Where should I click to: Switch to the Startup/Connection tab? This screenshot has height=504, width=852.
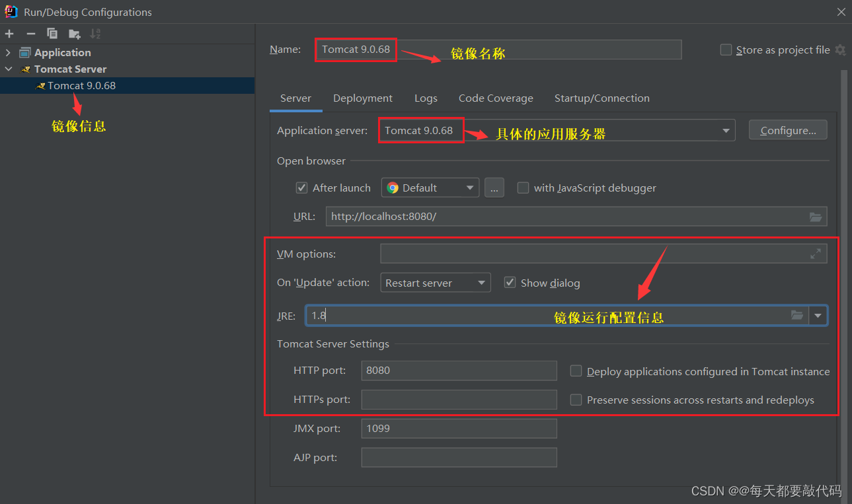pyautogui.click(x=601, y=98)
